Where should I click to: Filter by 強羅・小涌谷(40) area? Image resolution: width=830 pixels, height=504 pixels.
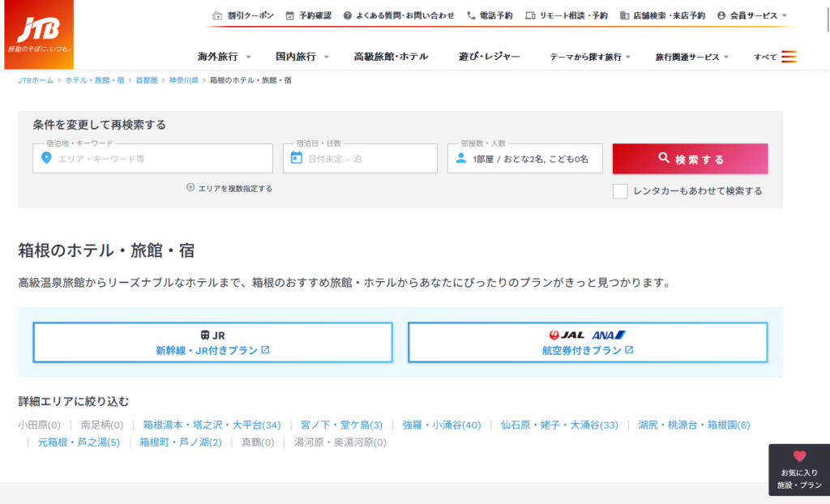[x=441, y=425]
